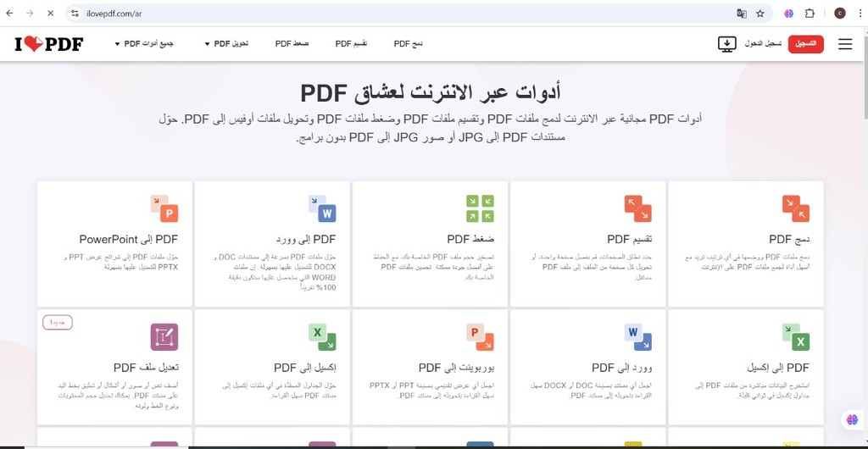Click the Merge PDF card description text
The image size is (868, 449).
pos(748,262)
